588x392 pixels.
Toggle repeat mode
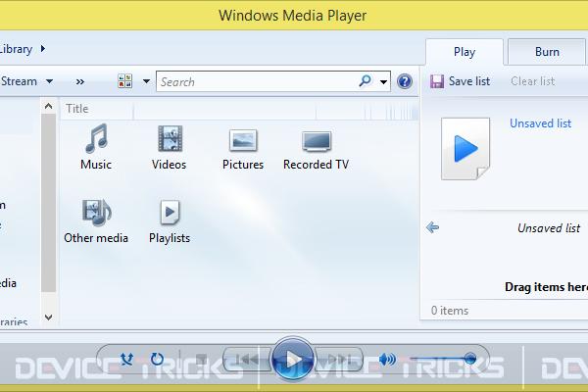157,359
